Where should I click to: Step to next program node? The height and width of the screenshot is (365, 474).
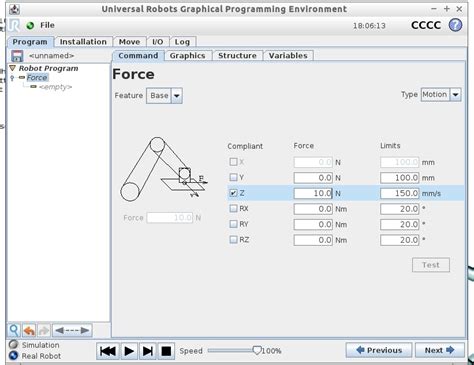[x=148, y=351]
